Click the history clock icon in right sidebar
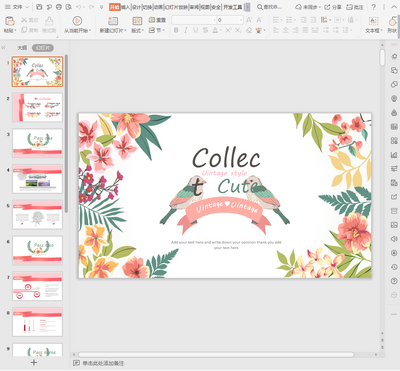This screenshot has height=371, width=400. tap(394, 267)
